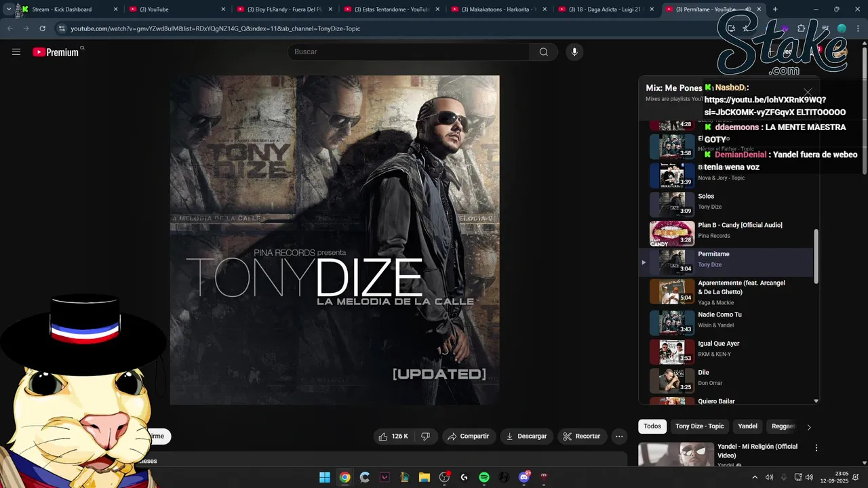Open options for Yandel Mi Religión video
Image resolution: width=868 pixels, height=488 pixels.
tap(816, 448)
